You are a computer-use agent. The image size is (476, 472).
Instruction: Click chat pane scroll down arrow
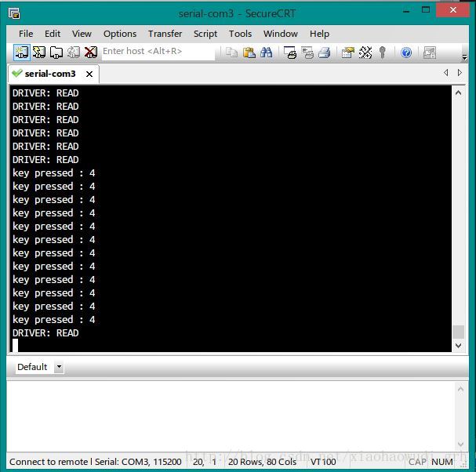pyautogui.click(x=460, y=444)
